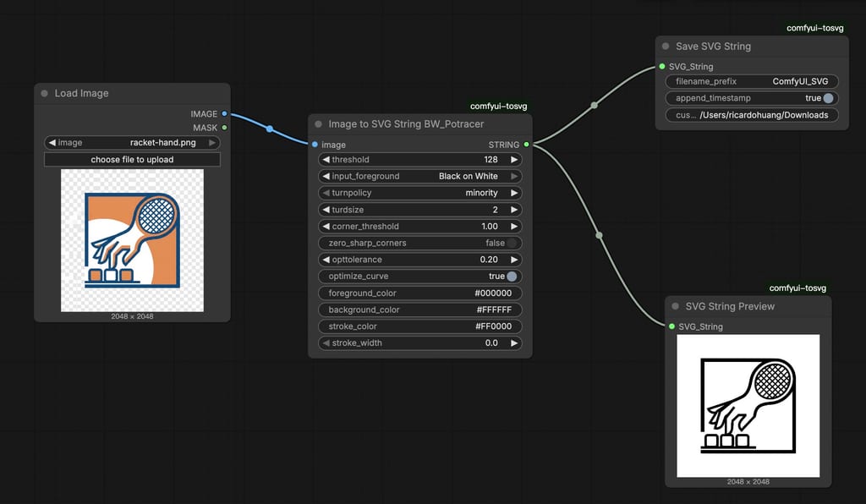Click the collapse dot on SVG String Preview node
This screenshot has height=504, width=866.
pyautogui.click(x=676, y=306)
